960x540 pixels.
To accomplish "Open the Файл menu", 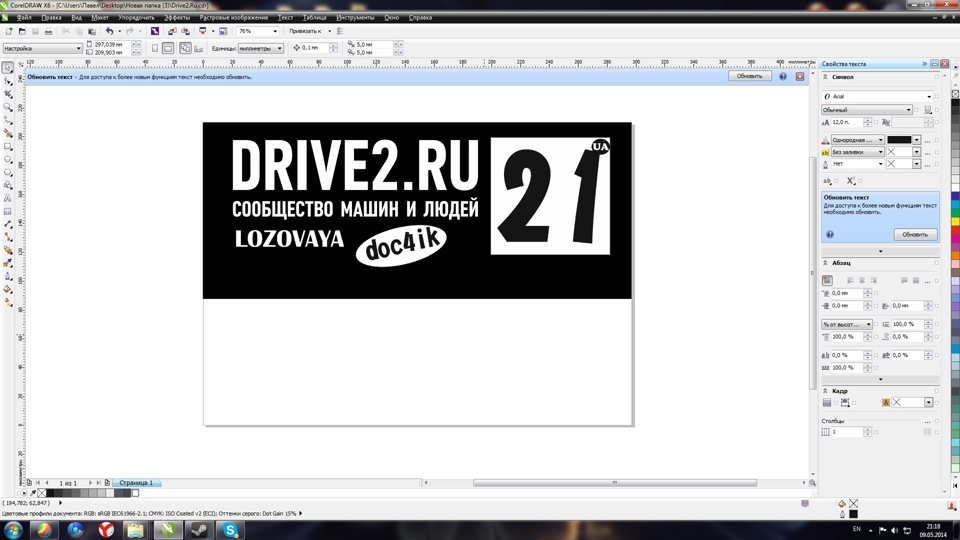I will [x=24, y=18].
